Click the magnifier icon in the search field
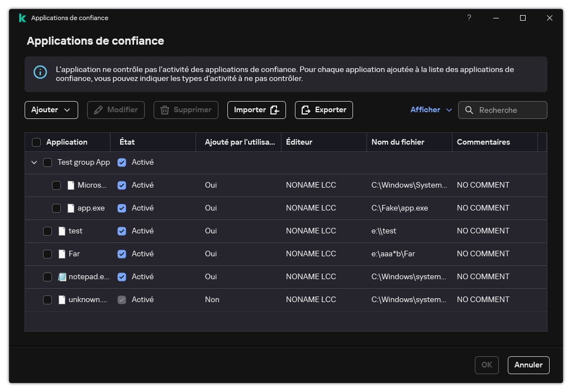The image size is (572, 392). pos(469,110)
